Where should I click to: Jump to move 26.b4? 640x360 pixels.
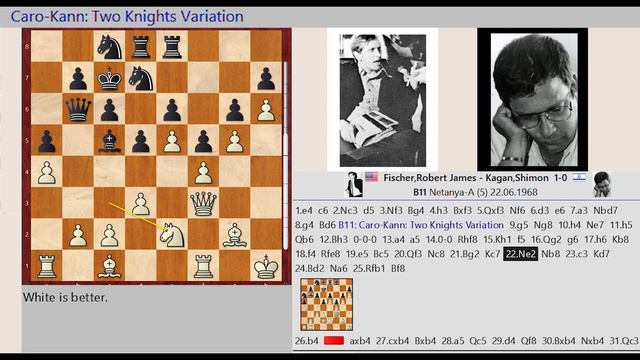click(x=306, y=340)
